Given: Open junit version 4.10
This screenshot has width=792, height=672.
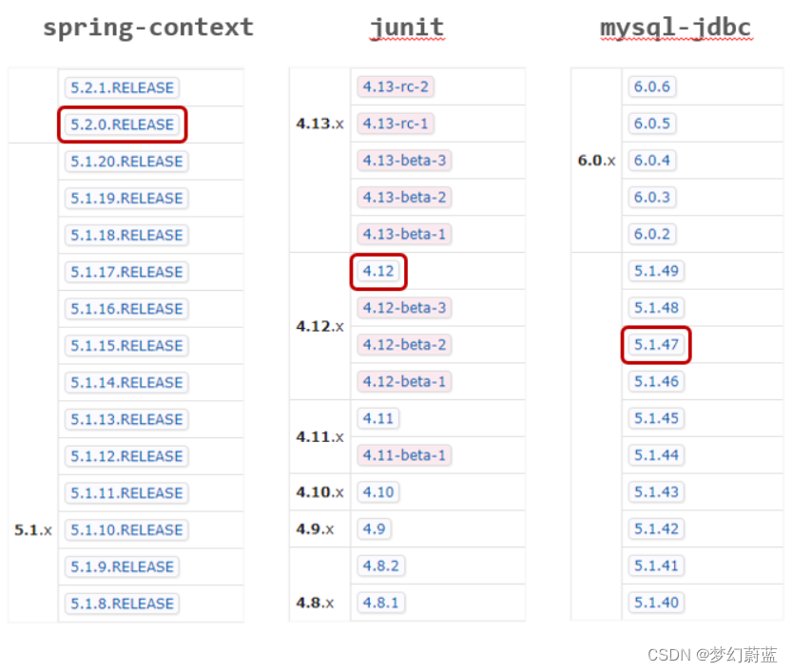Looking at the screenshot, I should point(377,491).
